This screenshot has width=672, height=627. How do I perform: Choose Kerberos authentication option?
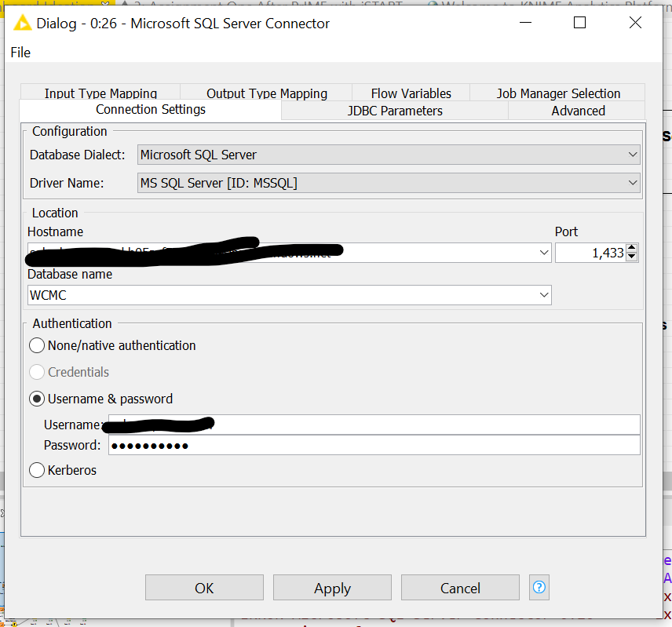tap(37, 470)
